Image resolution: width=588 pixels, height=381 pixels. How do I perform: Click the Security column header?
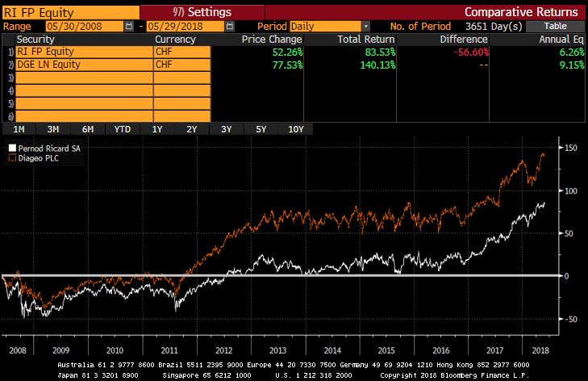tap(35, 40)
